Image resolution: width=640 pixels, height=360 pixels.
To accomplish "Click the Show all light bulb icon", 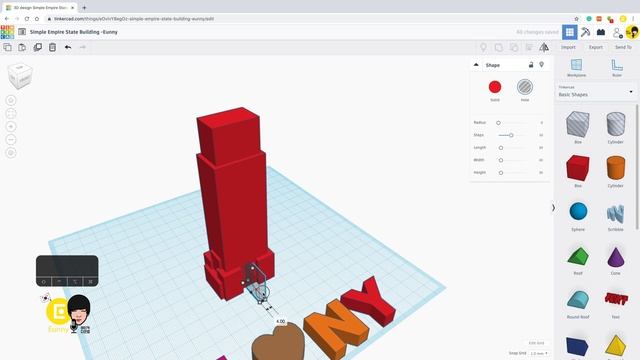I will click(483, 47).
